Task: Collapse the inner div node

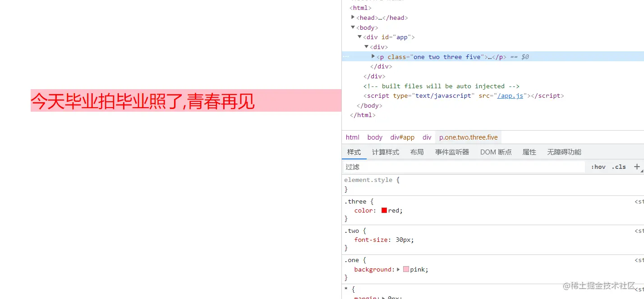Action: (367, 46)
